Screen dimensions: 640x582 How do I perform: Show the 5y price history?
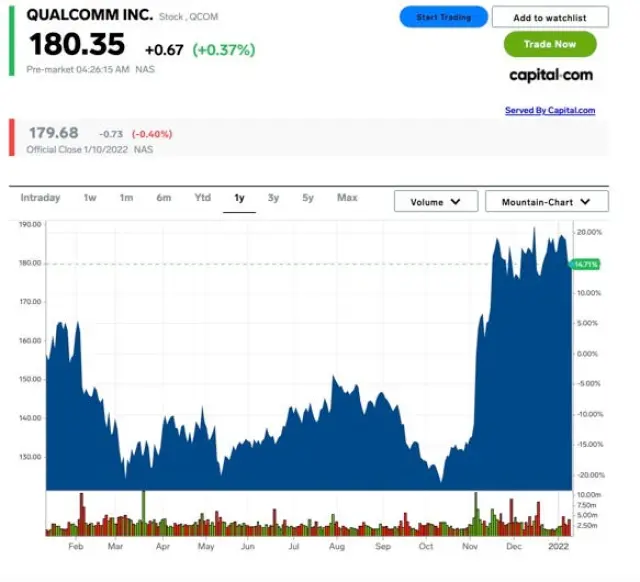(308, 198)
